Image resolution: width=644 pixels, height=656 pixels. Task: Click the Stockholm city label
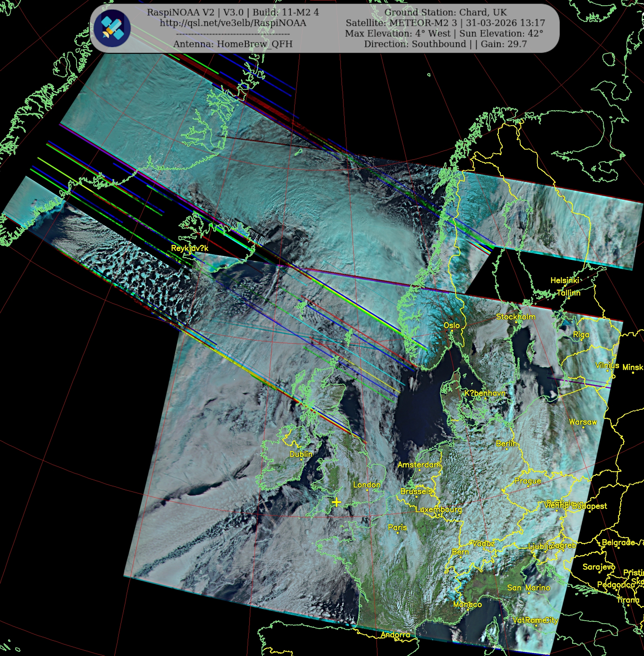point(515,317)
